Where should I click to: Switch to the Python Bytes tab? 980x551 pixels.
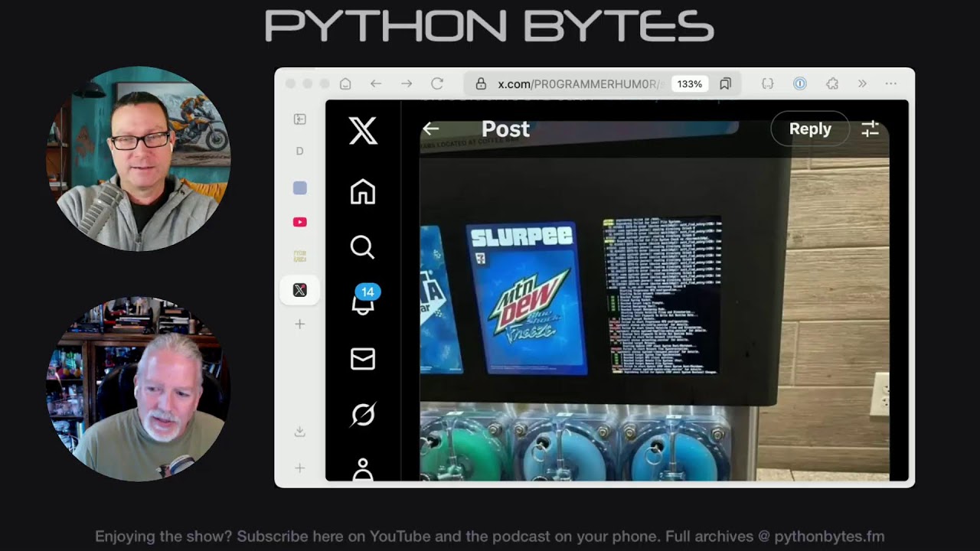(300, 256)
